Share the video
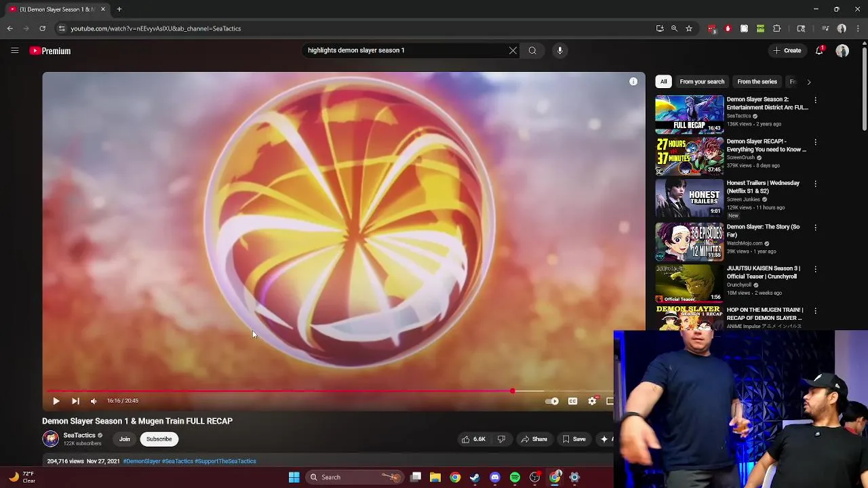868x488 pixels. 534,439
